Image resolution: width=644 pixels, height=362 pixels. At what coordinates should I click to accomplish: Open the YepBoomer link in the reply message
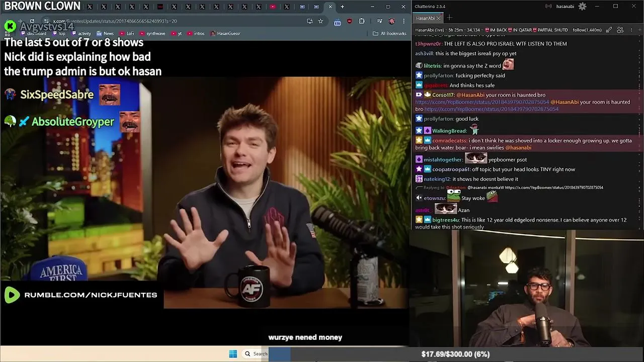click(553, 188)
